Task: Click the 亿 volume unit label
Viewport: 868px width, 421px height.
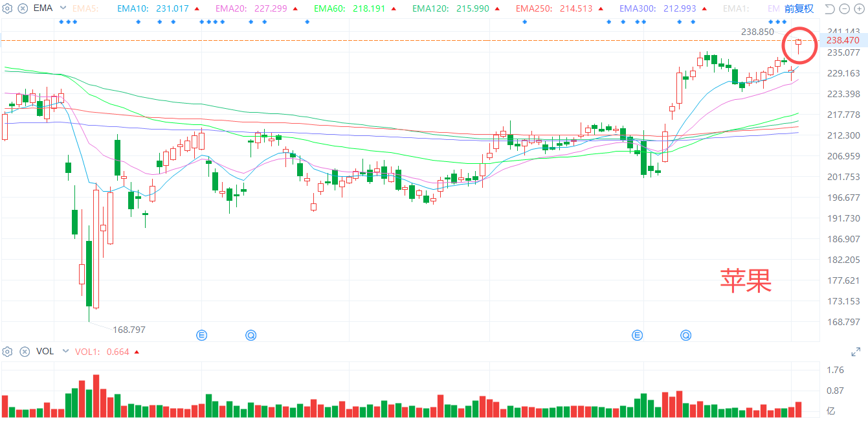Action: 831,411
